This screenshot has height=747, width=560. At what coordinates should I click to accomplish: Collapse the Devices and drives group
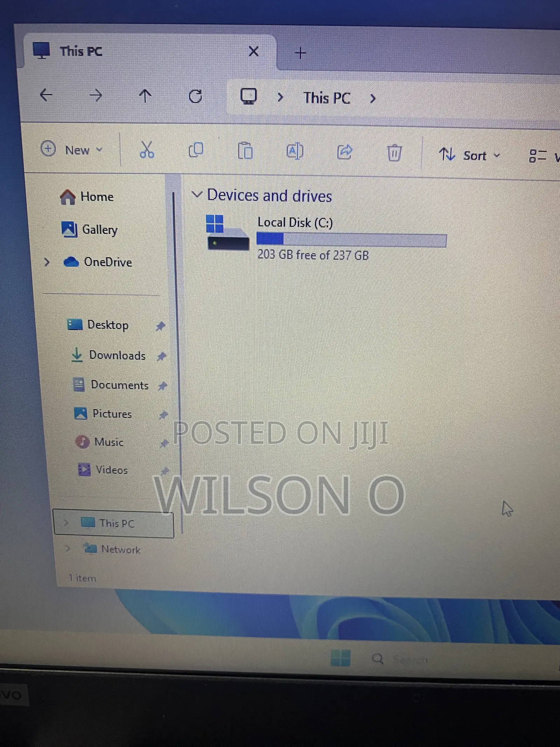(x=197, y=194)
